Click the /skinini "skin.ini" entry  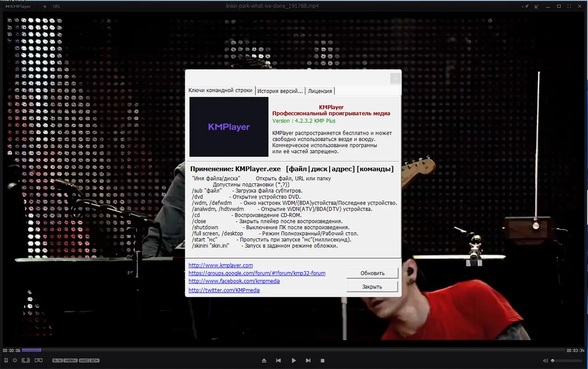coord(265,246)
